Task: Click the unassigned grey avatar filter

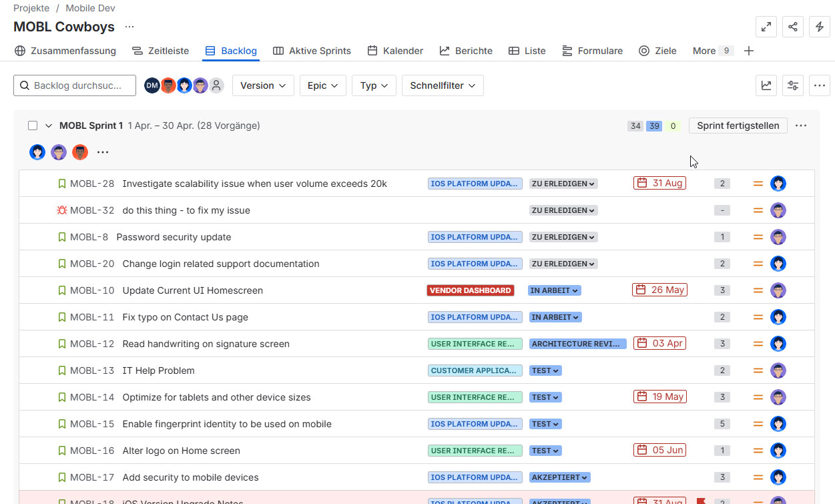Action: [x=216, y=85]
